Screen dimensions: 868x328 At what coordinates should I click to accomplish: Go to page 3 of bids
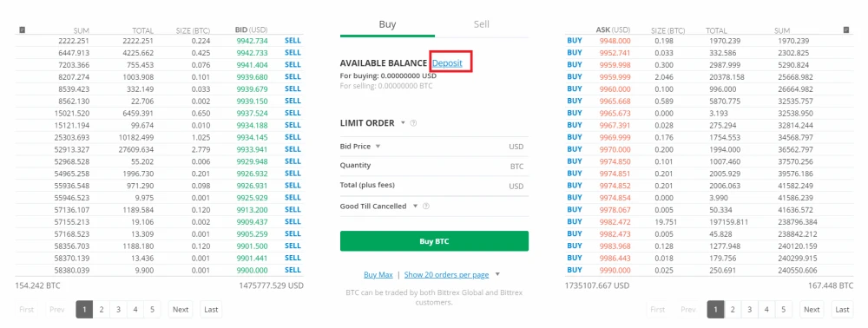[x=118, y=310]
